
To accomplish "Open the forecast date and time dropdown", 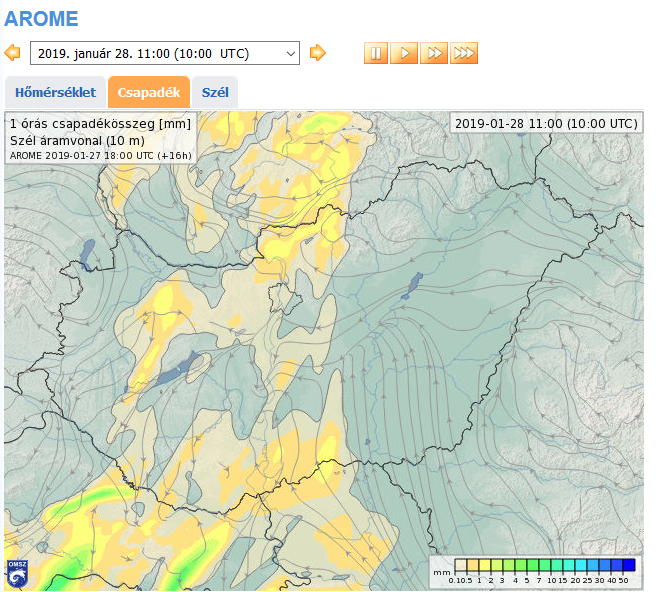I will click(165, 53).
